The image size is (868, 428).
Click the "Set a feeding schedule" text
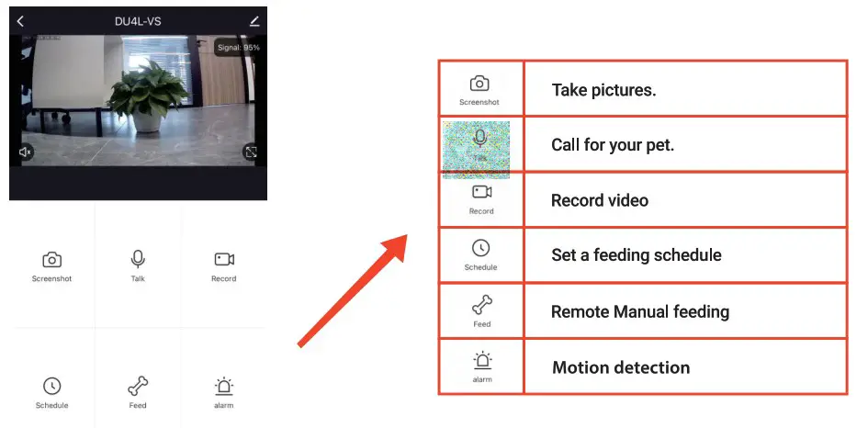pos(636,255)
